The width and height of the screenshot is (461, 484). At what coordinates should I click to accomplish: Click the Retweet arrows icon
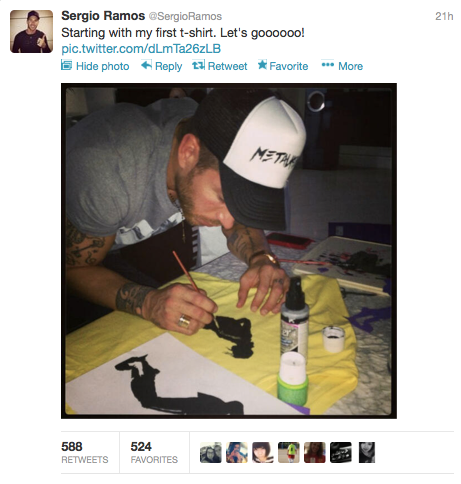[199, 65]
